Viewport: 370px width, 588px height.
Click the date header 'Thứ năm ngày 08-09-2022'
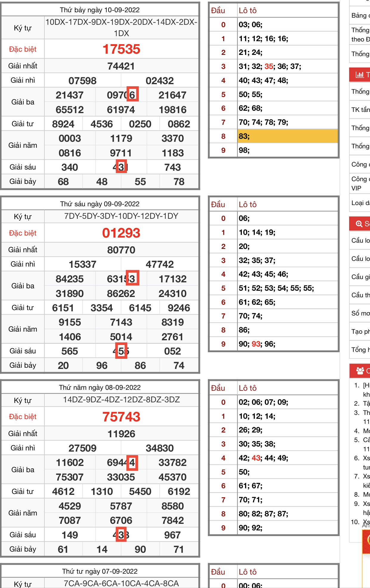tap(100, 387)
